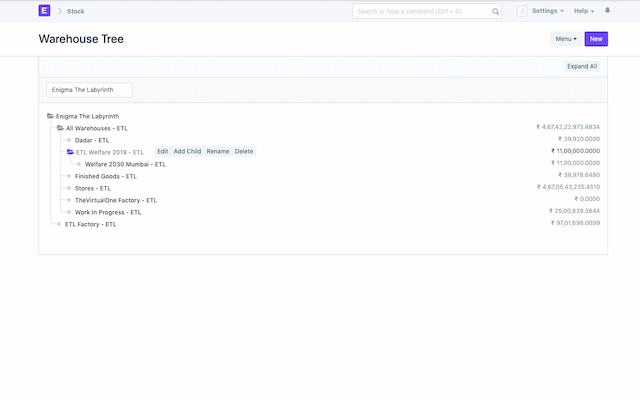
Task: Open the Settings dropdown
Action: pos(547,11)
